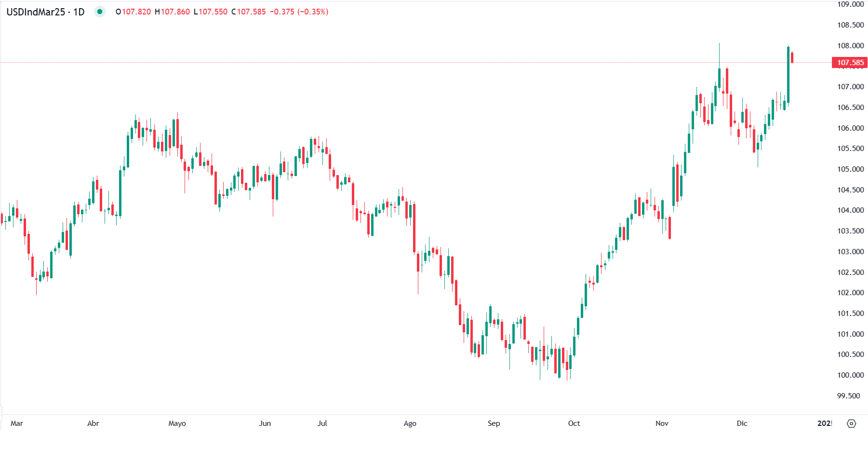Click the red 107.585 price label on axis
This screenshot has width=868, height=464.
click(848, 62)
